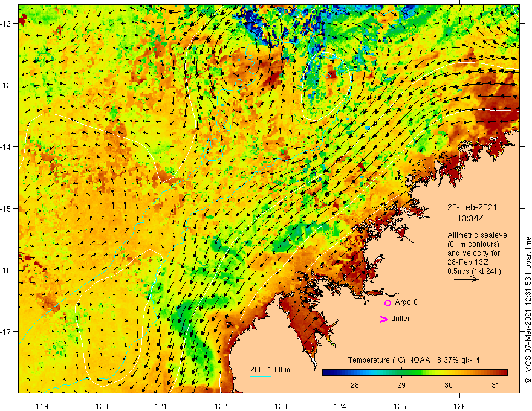Click latitude axis label -17
Viewport: 532px width, 411px height.
(6, 331)
